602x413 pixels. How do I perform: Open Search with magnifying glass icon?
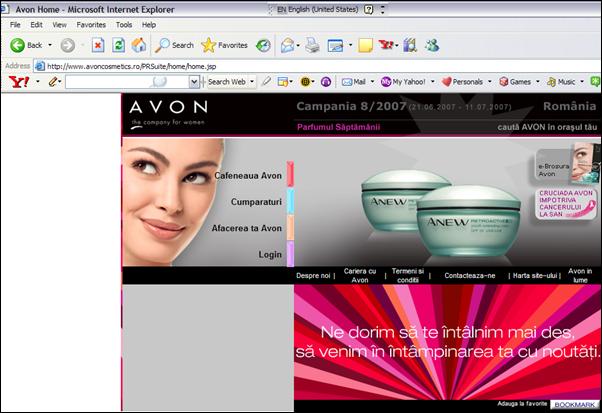[x=174, y=45]
